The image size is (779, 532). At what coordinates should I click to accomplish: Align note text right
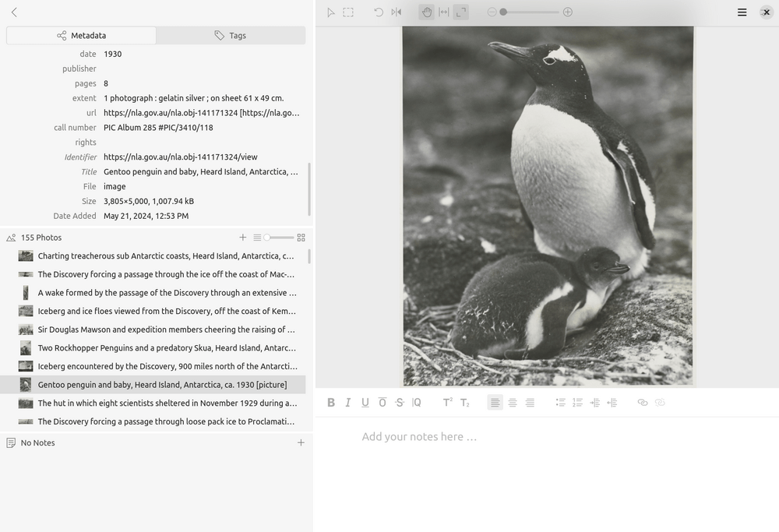click(530, 403)
